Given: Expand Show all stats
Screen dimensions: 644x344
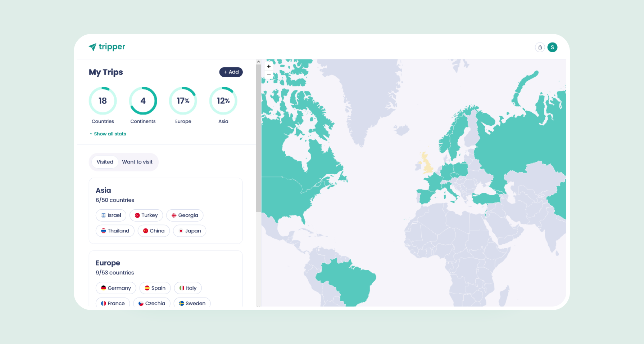Looking at the screenshot, I should point(110,134).
